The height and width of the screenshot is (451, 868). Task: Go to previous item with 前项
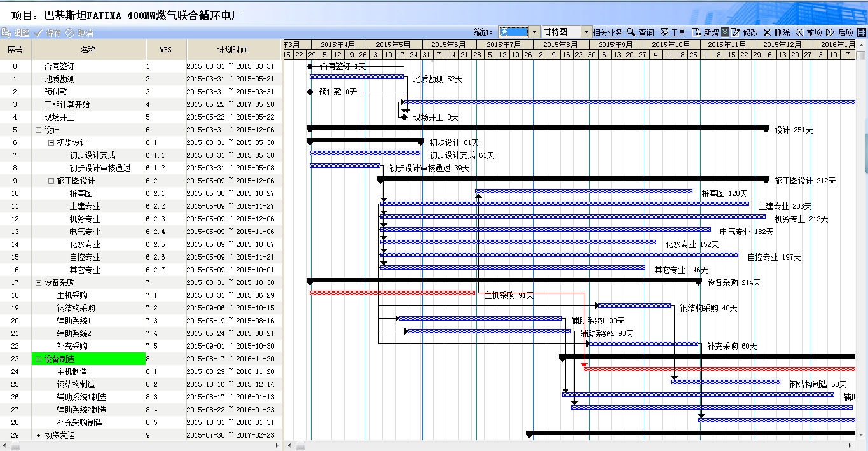click(799, 32)
